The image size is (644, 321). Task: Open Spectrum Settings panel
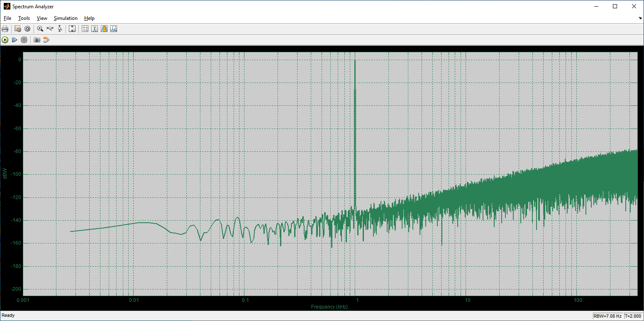(x=18, y=29)
